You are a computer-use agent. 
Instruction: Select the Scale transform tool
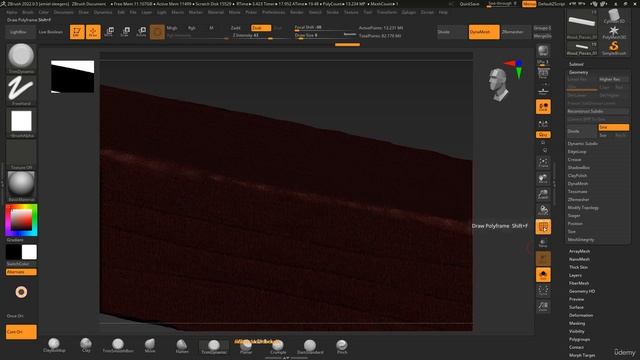[125, 32]
